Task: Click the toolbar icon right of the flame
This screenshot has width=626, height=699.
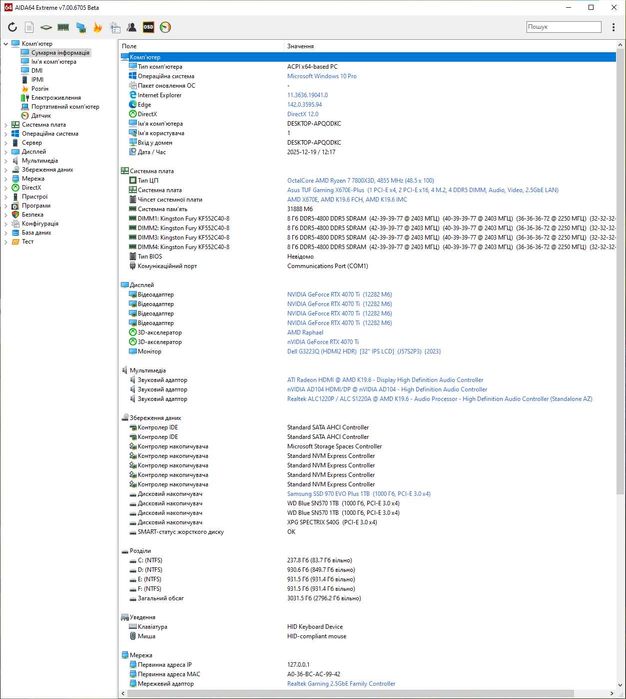Action: point(115,27)
